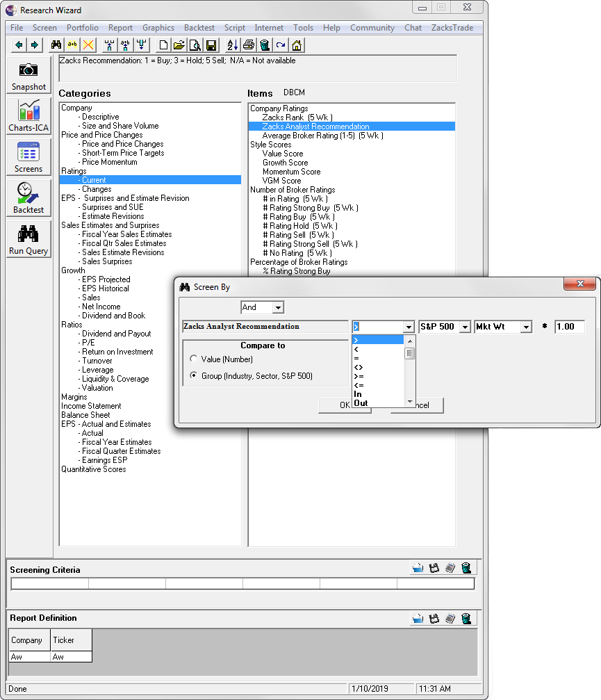Screen dimensions: 601x700
Task: Select Value Score in the Items list
Action: click(283, 154)
